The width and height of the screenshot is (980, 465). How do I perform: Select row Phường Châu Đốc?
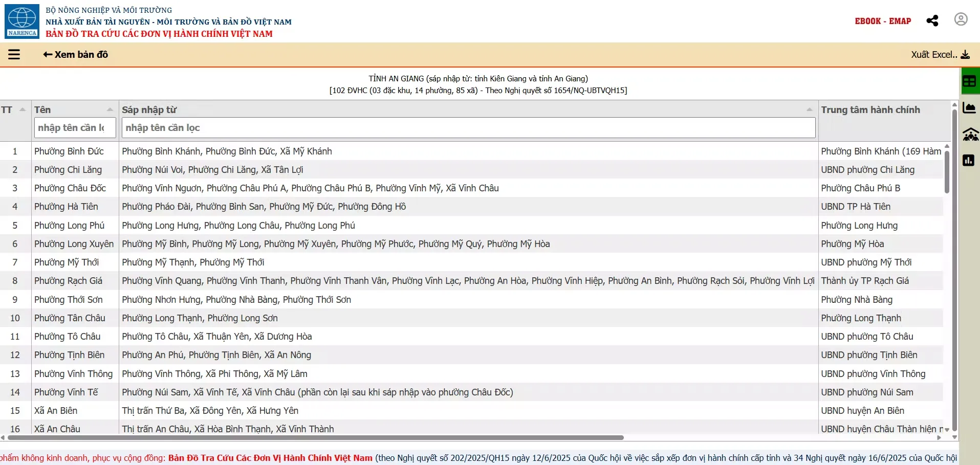coord(471,188)
